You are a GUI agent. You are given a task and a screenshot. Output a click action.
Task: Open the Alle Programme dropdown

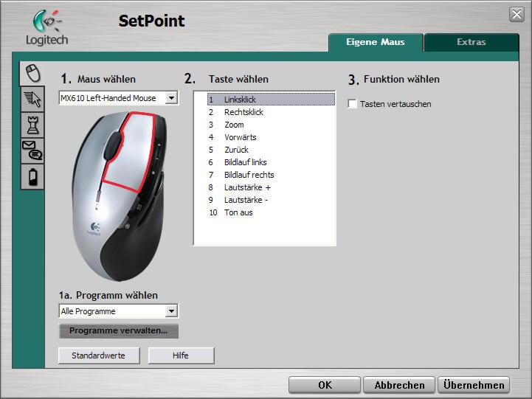[x=171, y=311]
